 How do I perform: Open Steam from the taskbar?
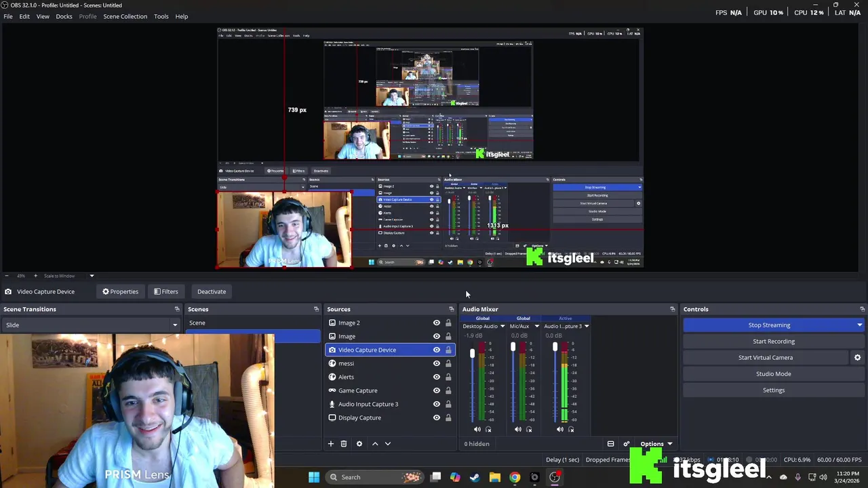[475, 477]
